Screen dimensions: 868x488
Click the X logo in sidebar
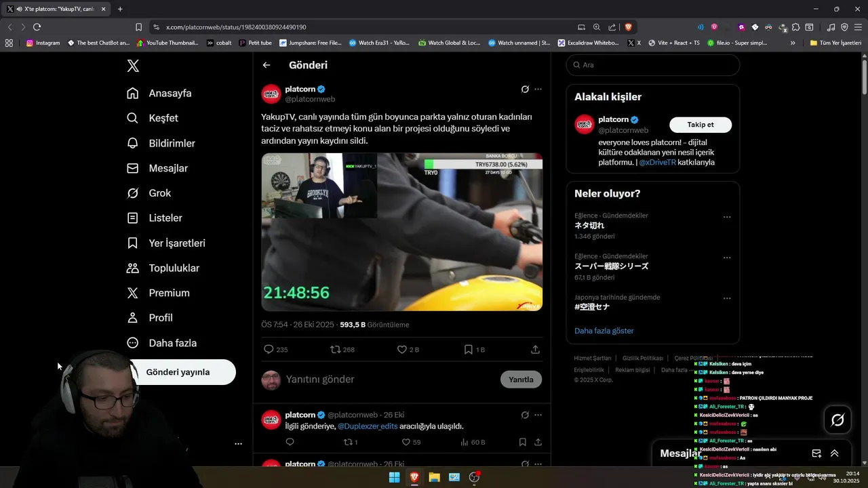click(x=133, y=66)
